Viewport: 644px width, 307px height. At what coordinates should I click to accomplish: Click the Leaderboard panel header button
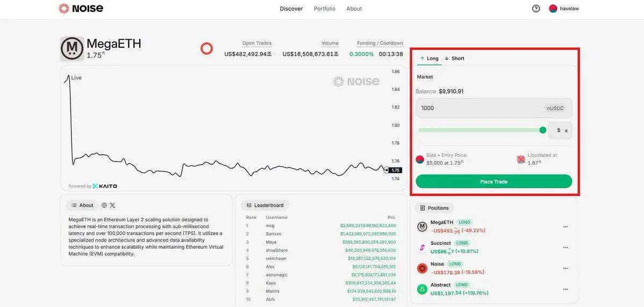[x=265, y=205]
